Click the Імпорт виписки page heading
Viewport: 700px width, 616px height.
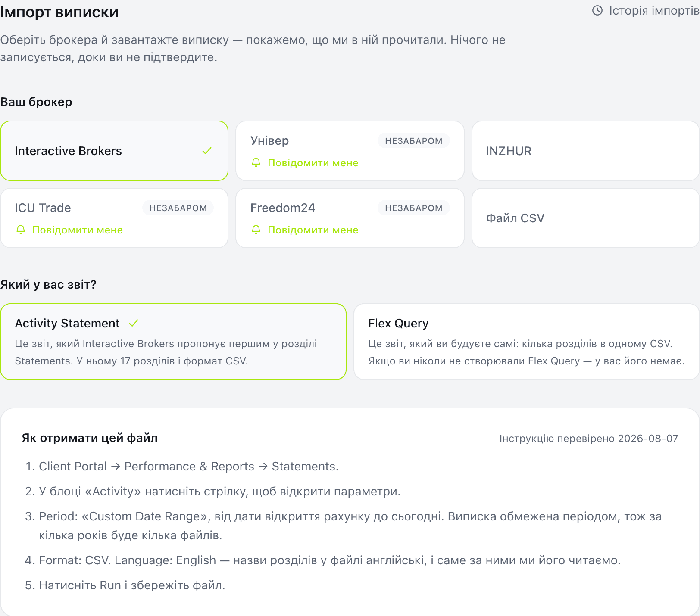coord(59,12)
